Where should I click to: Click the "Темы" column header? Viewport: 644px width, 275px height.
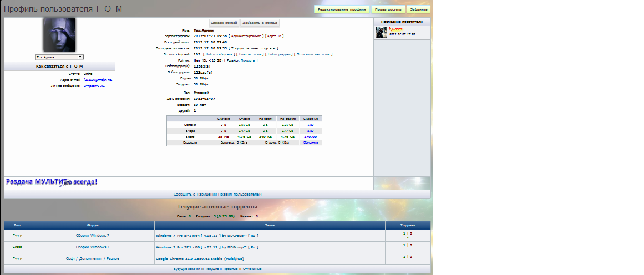(x=270, y=225)
